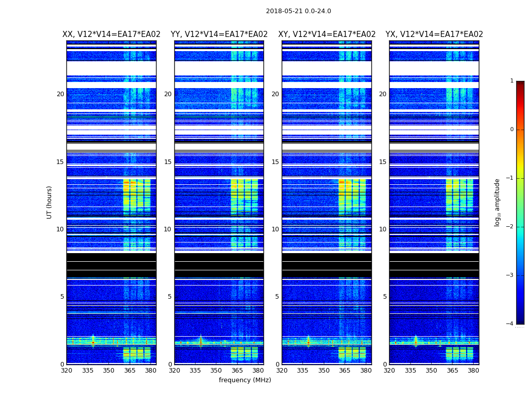Click the date title 2018-05-21 0.0-24.0
Image resolution: width=532 pixels, height=405 pixels.
[x=298, y=11]
